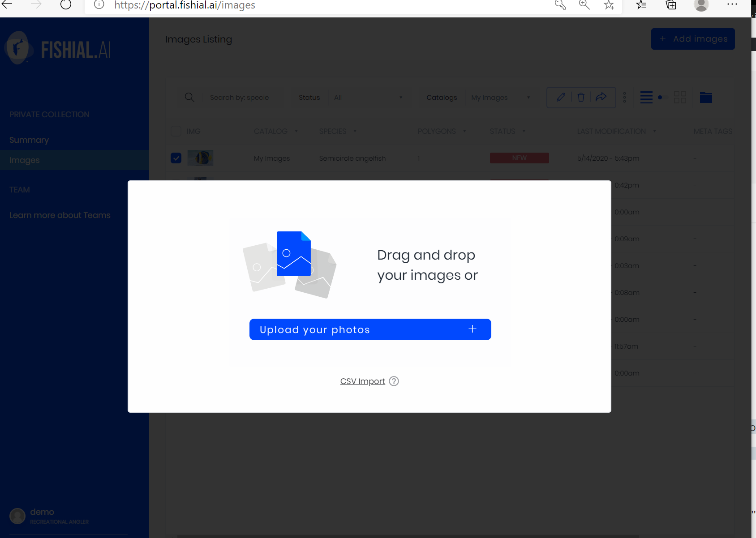Screen dimensions: 756x538
Task: Open the blue folder catalog icon
Action: (x=706, y=97)
